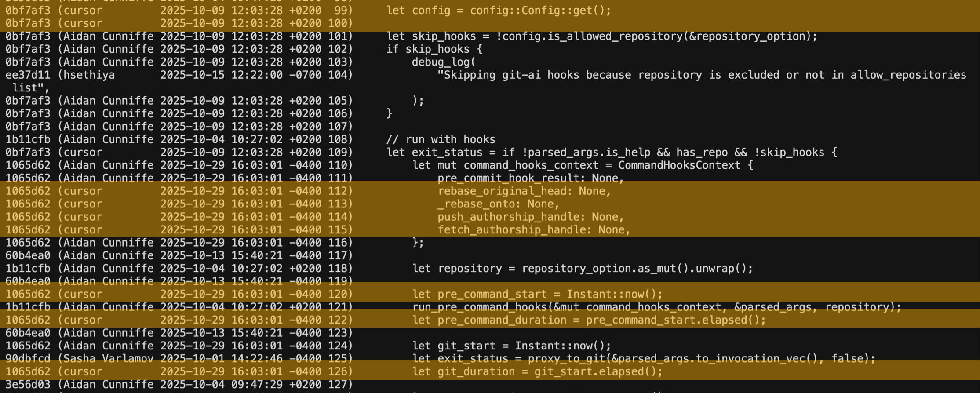Viewport: 980px width, 393px height.
Task: Click commit hash 1b11cfb on line 108
Action: 28,140
